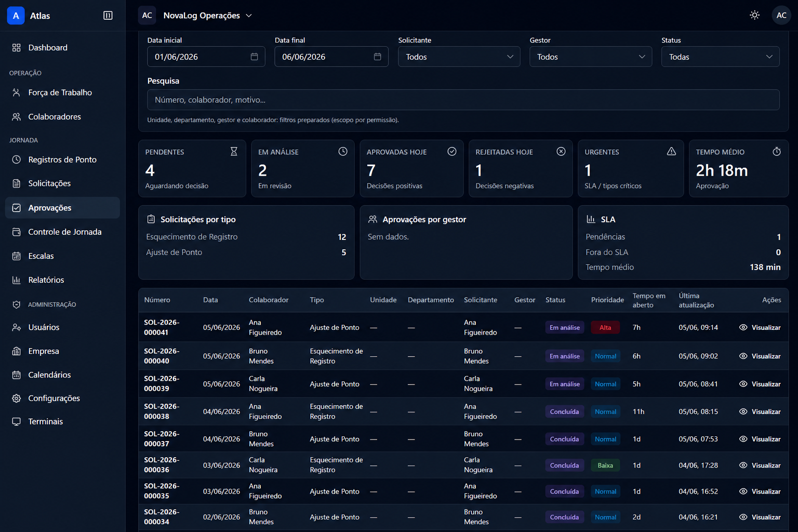Click the Baixa priority badge
798x532 pixels.
point(605,465)
